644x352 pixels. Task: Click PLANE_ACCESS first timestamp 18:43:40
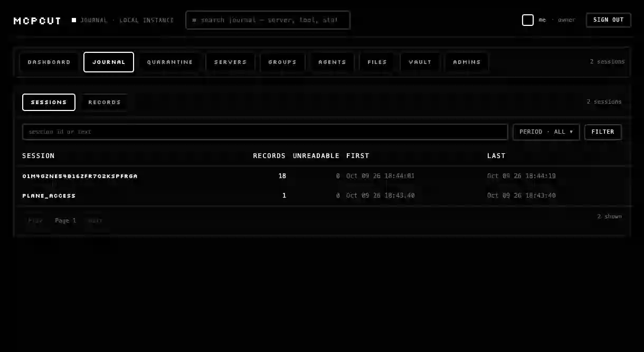pyautogui.click(x=381, y=196)
